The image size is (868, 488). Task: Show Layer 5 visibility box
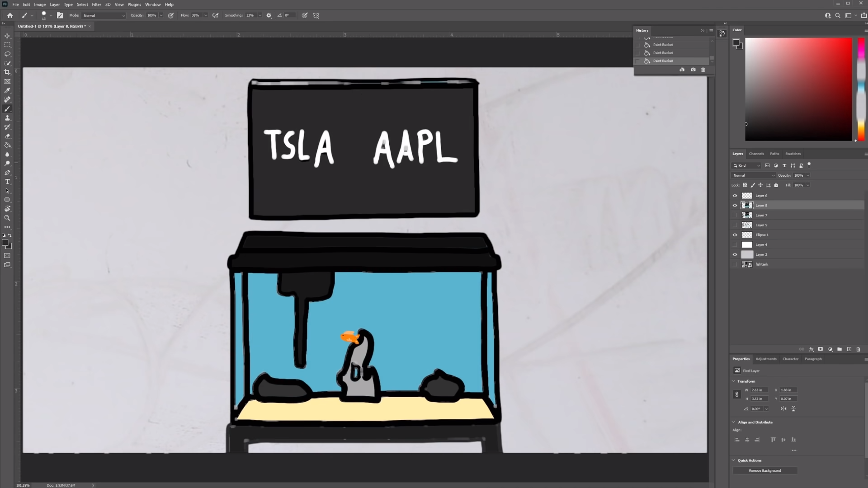tap(735, 225)
